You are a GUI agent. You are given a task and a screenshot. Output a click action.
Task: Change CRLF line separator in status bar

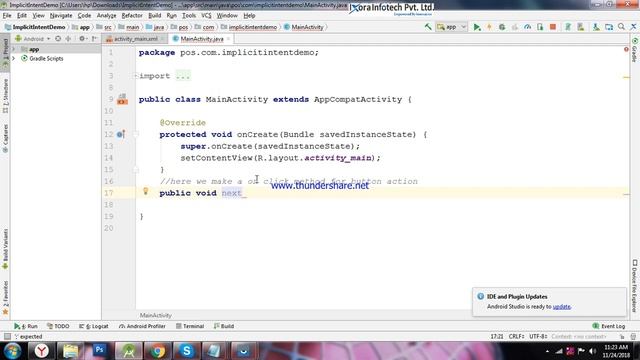coord(516,336)
